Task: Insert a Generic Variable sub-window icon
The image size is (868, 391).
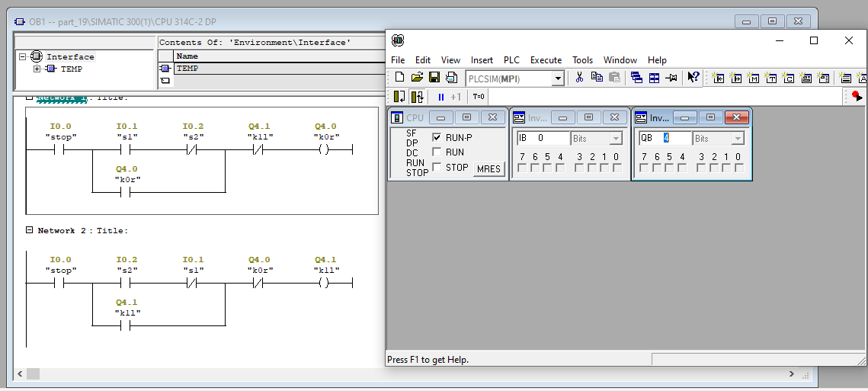Action: [x=806, y=78]
